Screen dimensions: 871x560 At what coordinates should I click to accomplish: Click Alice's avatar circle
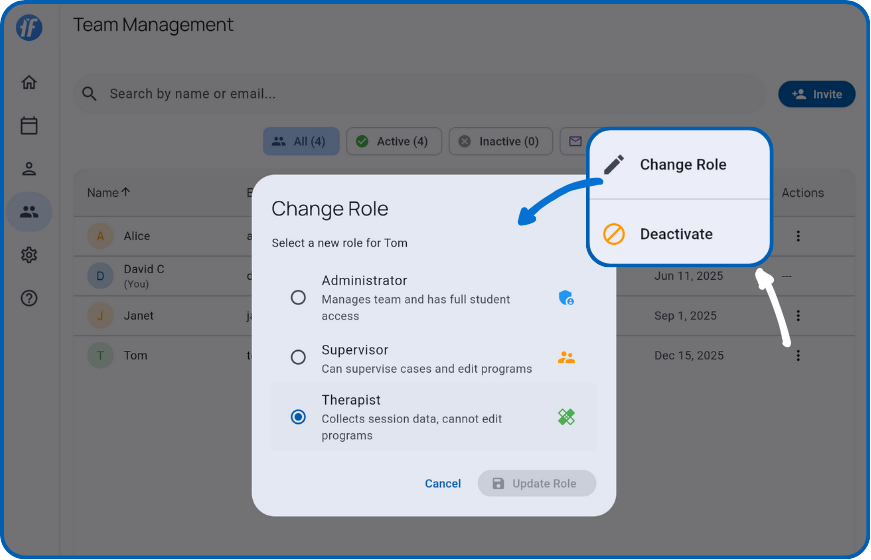[x=101, y=236]
